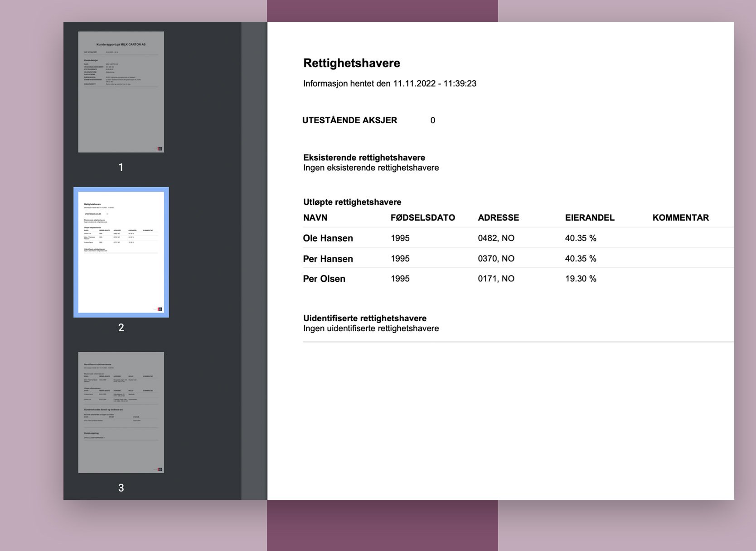Open page 1 thumbnail in sidebar
Screen dimensions: 756x551
[x=121, y=92]
